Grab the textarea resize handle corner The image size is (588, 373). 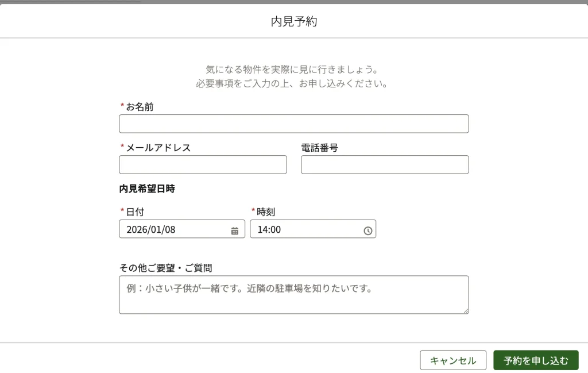click(466, 311)
